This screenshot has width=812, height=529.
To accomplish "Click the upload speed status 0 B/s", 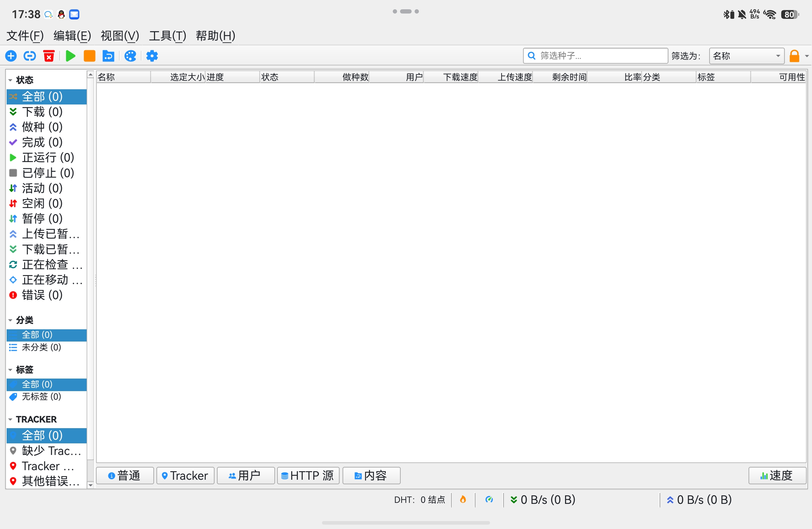I will pos(699,500).
